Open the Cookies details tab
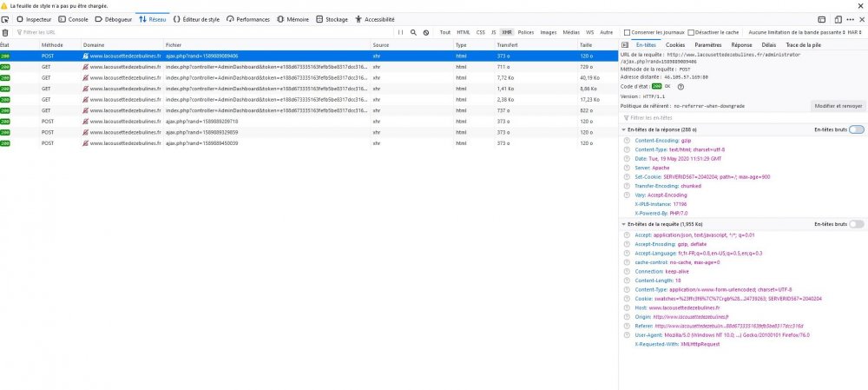 click(675, 45)
